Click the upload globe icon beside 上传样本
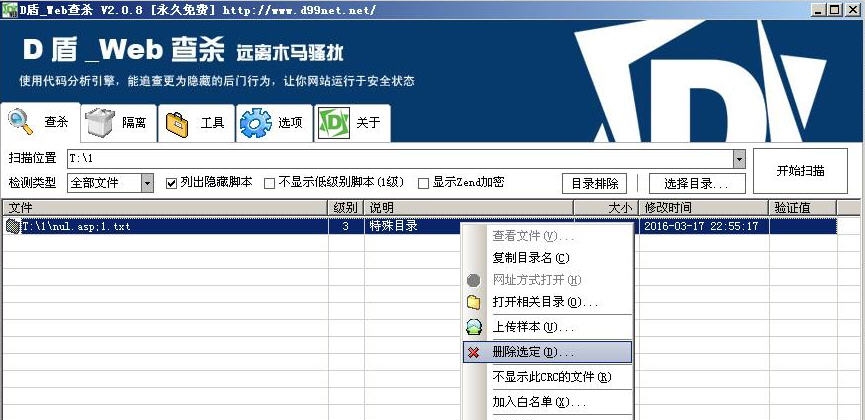This screenshot has width=865, height=420. point(474,327)
